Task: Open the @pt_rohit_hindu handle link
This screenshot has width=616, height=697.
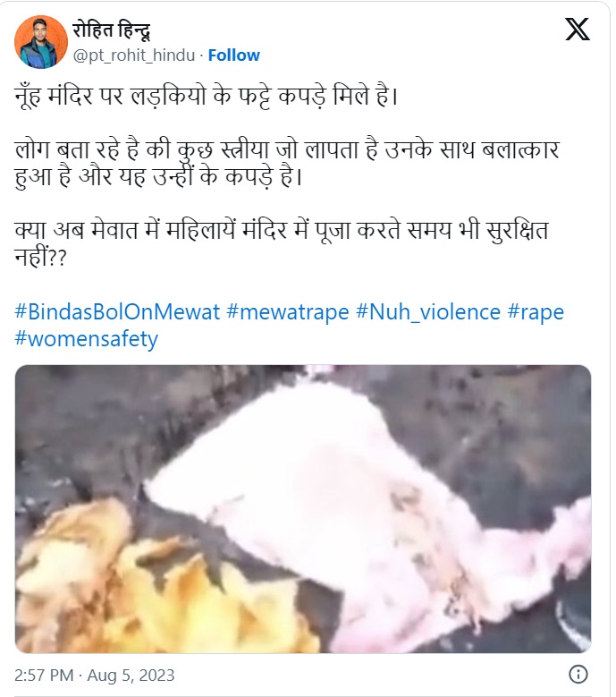Action: [x=134, y=55]
